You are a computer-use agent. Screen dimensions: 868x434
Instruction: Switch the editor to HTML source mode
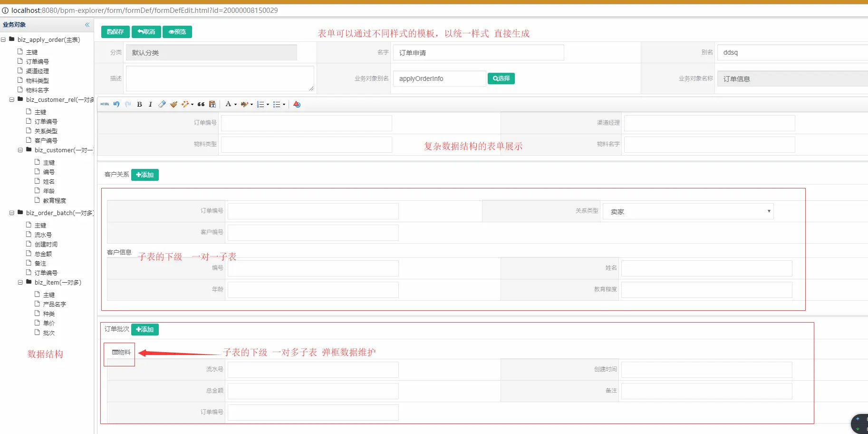pyautogui.click(x=105, y=104)
